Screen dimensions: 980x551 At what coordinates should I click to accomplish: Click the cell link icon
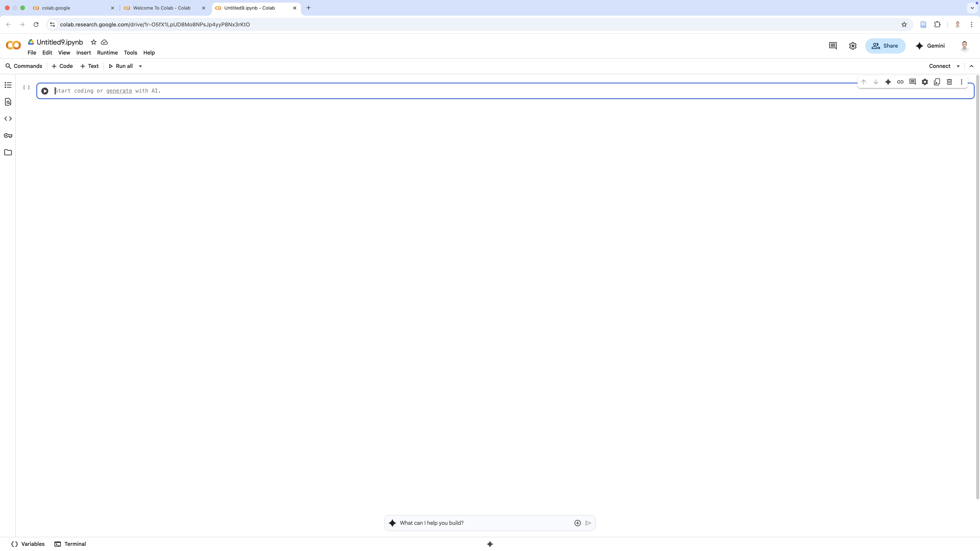click(x=900, y=82)
